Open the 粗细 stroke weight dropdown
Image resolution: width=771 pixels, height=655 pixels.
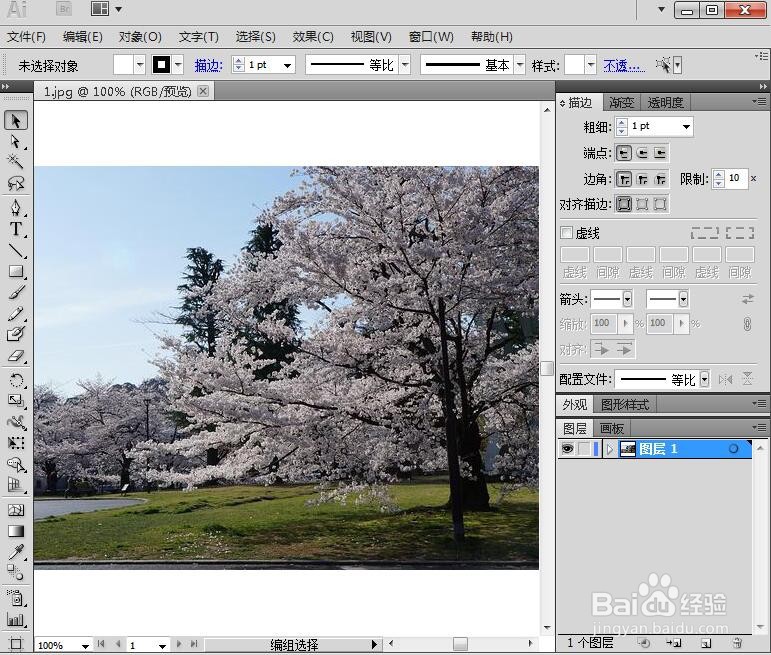coord(686,127)
